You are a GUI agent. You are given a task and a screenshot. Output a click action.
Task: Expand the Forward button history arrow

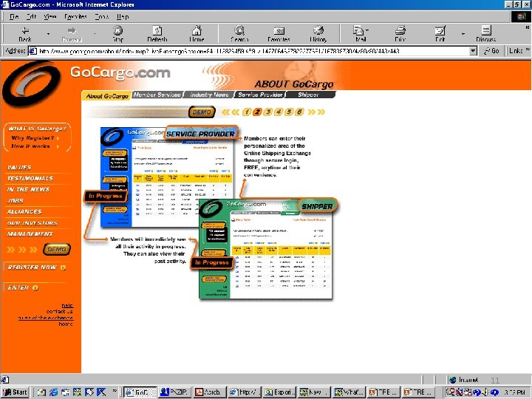tap(95, 34)
